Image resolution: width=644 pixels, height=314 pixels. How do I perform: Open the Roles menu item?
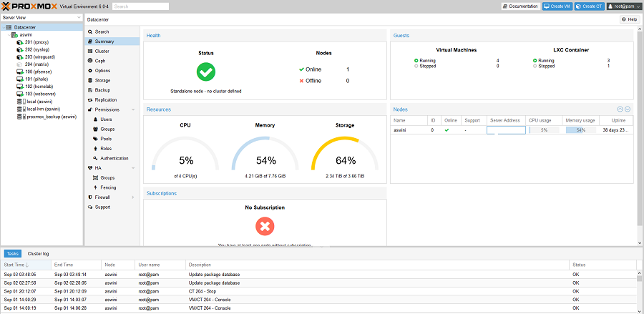pos(112,149)
